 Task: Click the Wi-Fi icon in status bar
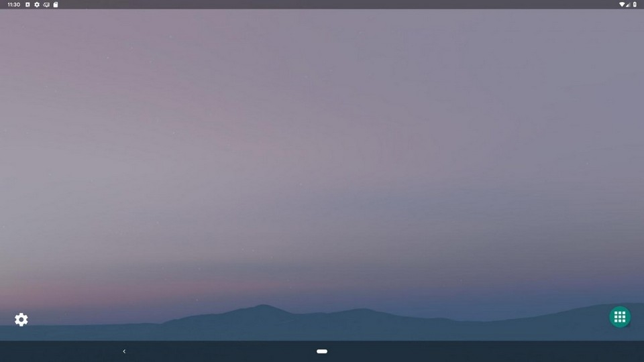tap(622, 5)
